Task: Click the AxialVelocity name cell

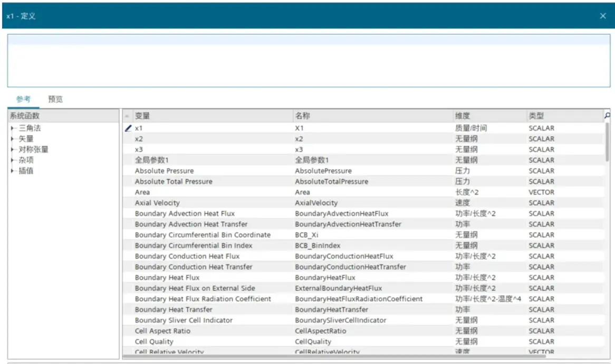Action: pos(316,203)
